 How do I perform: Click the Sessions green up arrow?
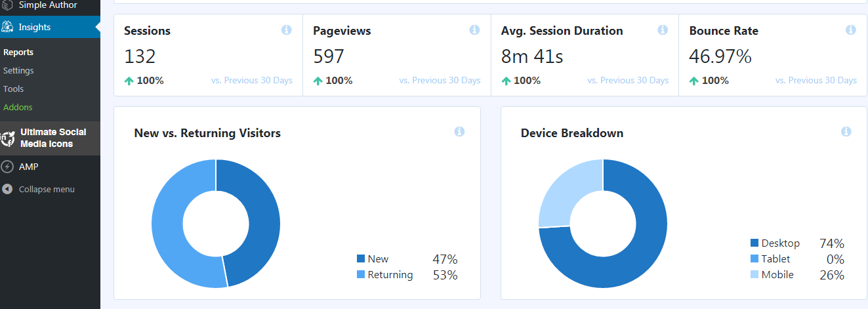click(129, 81)
